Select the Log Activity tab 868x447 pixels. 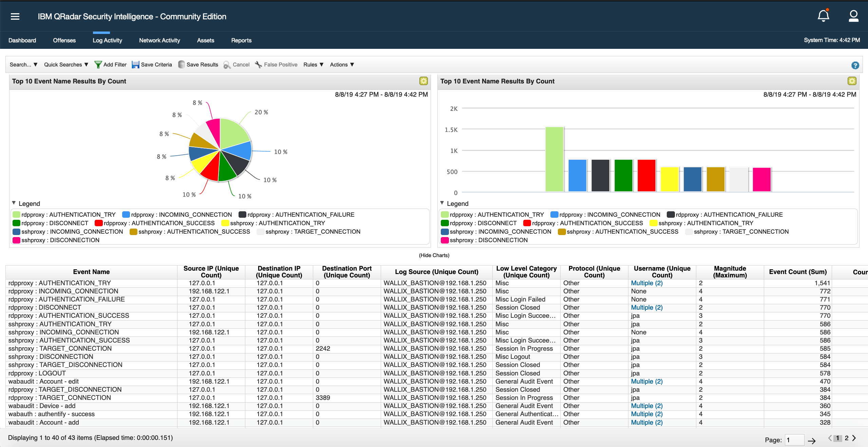coord(107,40)
